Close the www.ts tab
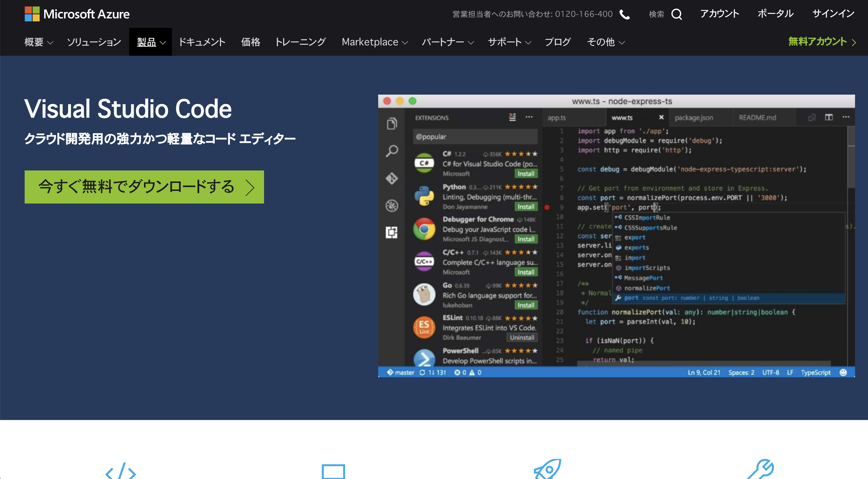Image resolution: width=868 pixels, height=479 pixels. (661, 117)
